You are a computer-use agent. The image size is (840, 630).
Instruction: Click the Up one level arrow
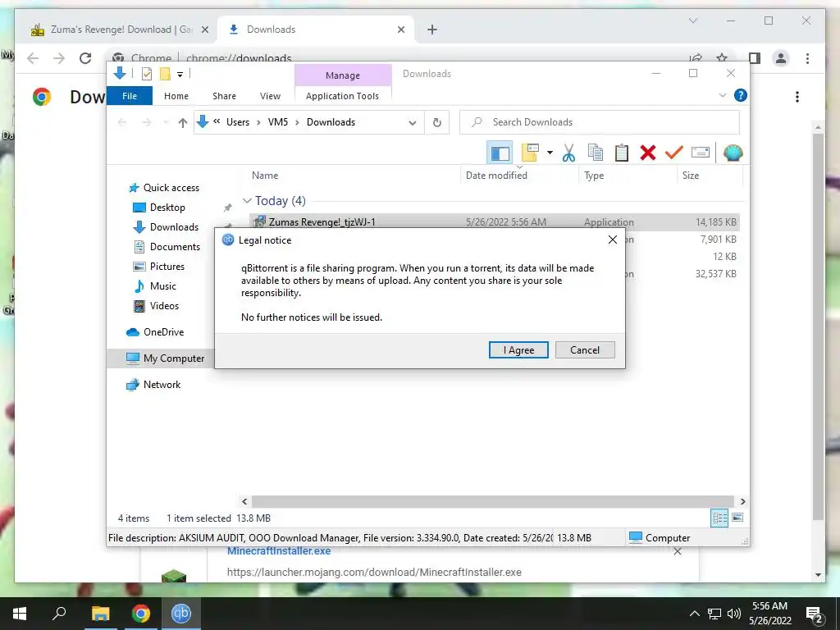(x=182, y=123)
